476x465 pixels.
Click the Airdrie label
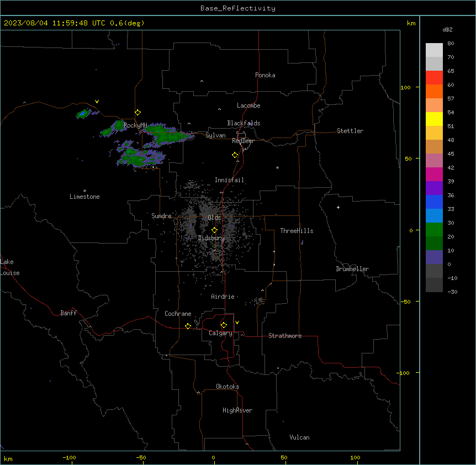(x=223, y=297)
